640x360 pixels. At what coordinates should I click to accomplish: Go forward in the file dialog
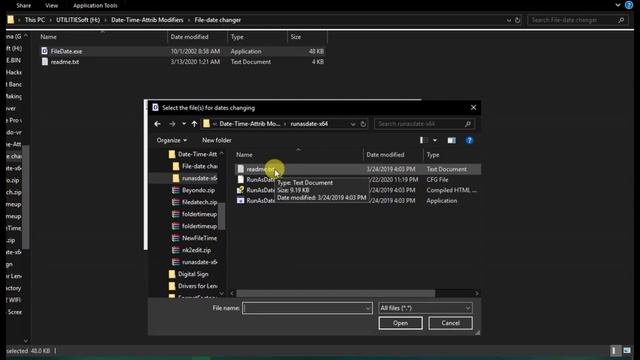coord(172,124)
